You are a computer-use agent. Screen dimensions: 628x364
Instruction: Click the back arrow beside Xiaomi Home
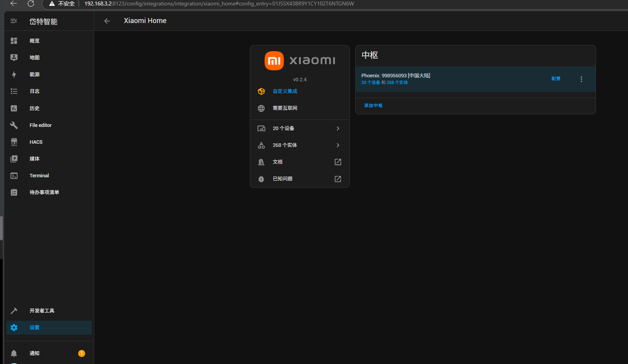tap(107, 21)
